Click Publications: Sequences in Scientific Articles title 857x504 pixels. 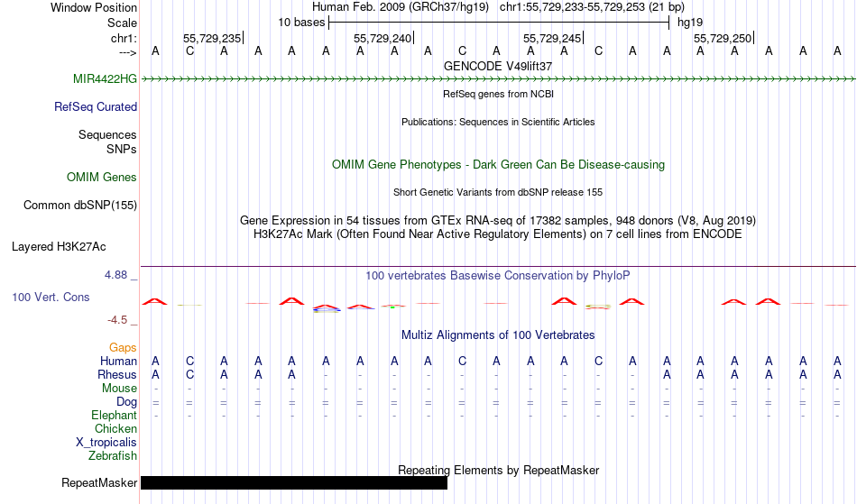(498, 122)
